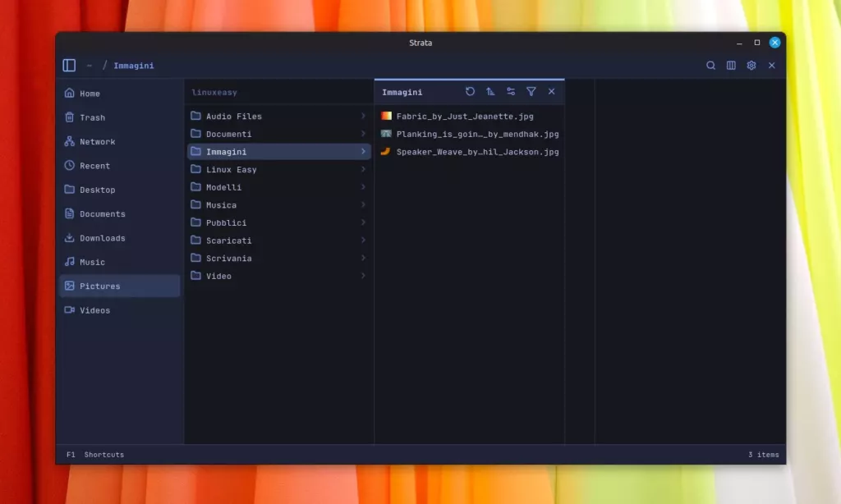Expand Scrivania with its chevron
This screenshot has width=841, height=504.
[363, 258]
